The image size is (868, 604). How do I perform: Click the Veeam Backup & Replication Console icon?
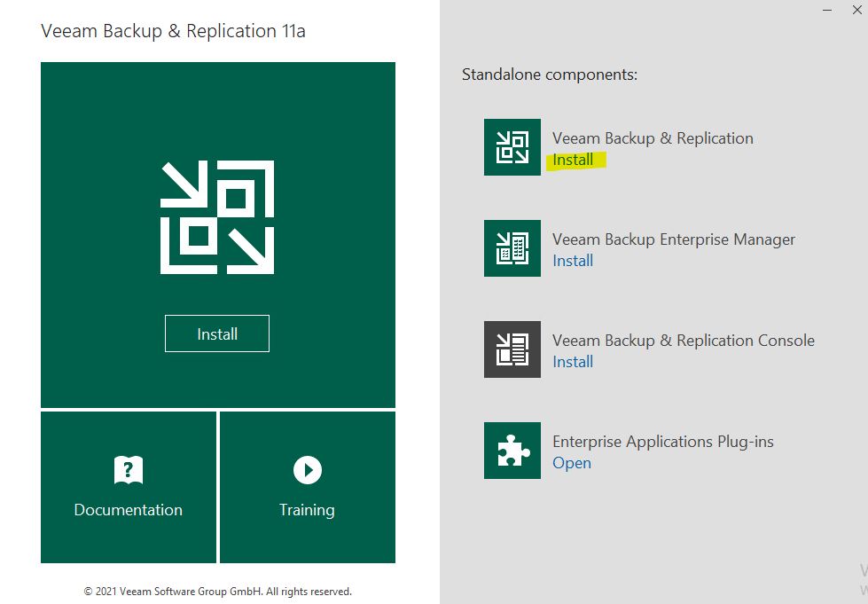pyautogui.click(x=512, y=349)
